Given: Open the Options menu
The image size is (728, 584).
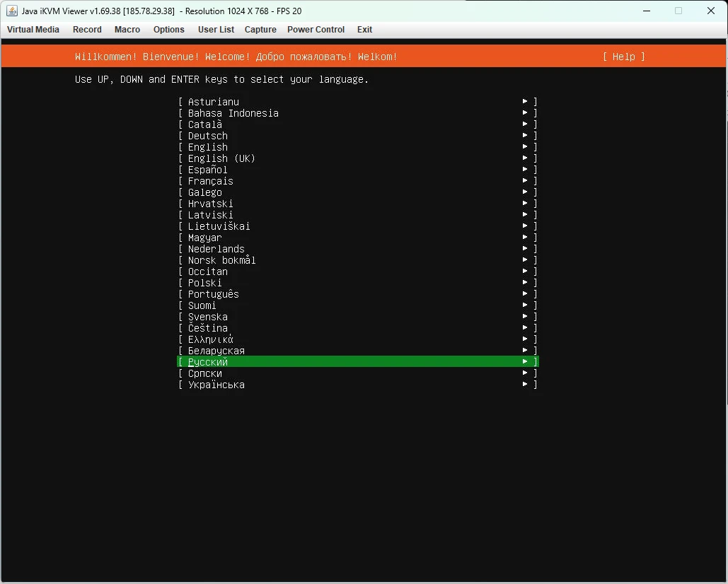Looking at the screenshot, I should 169,30.
